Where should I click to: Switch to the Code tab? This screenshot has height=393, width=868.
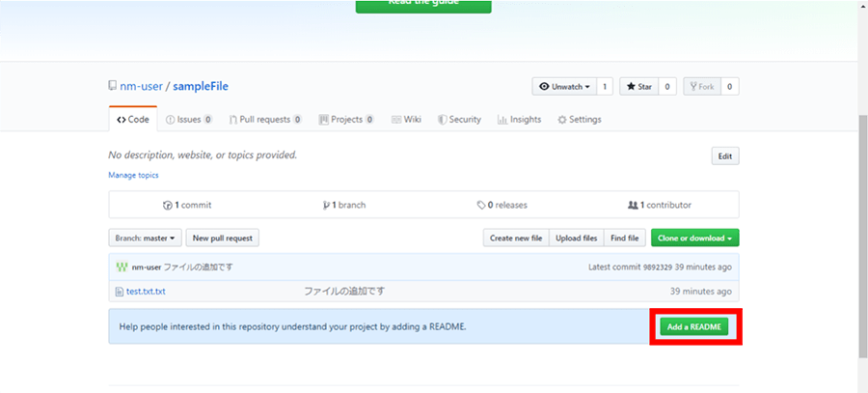[x=133, y=119]
